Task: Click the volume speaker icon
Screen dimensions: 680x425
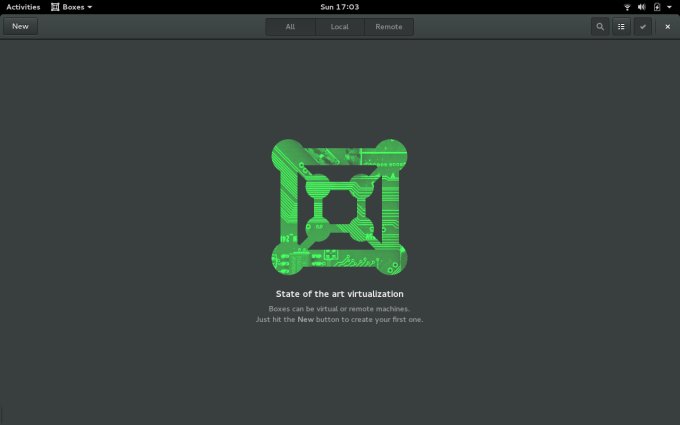Action: [x=642, y=7]
